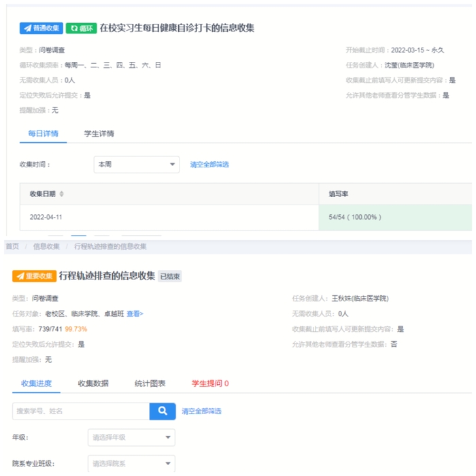Sort by 收集日期 column arrows
476x476 pixels.
62,194
